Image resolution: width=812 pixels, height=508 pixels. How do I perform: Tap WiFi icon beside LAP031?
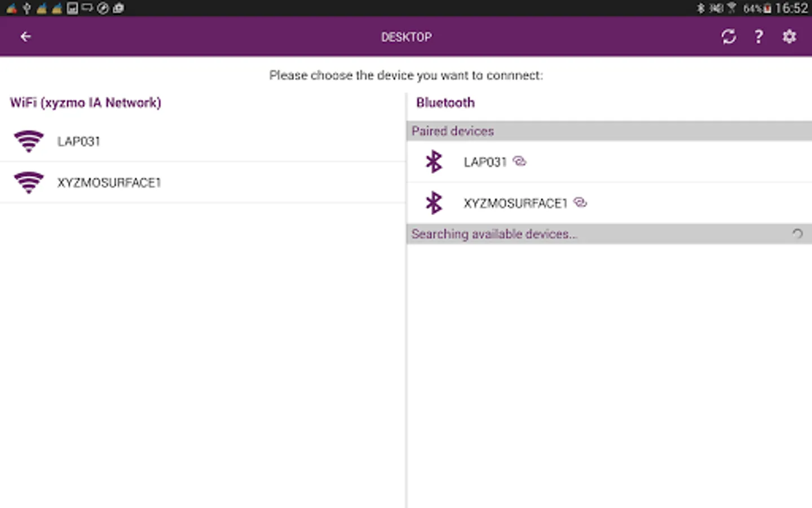coord(29,141)
